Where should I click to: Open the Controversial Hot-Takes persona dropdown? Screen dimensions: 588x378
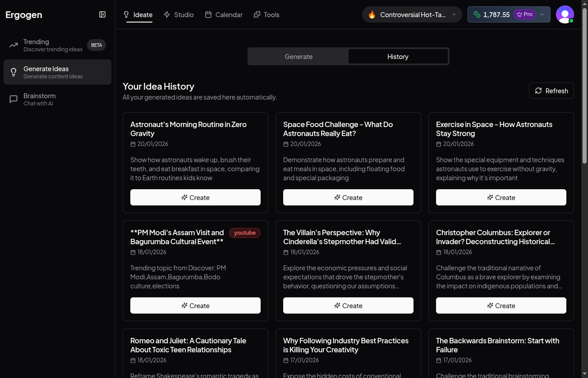(x=411, y=14)
